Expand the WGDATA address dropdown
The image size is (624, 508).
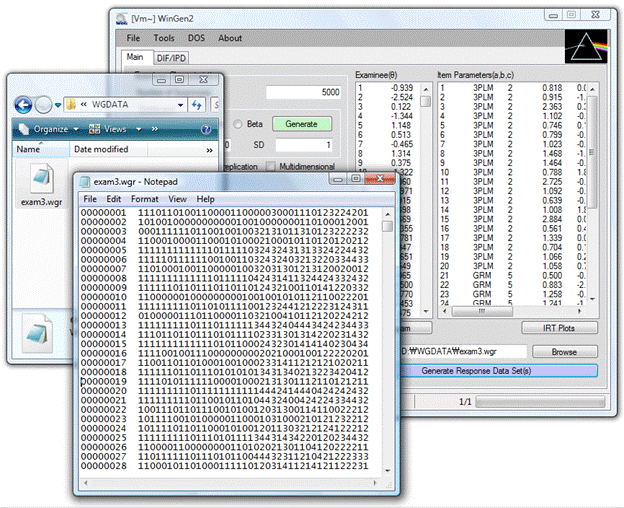tap(181, 105)
